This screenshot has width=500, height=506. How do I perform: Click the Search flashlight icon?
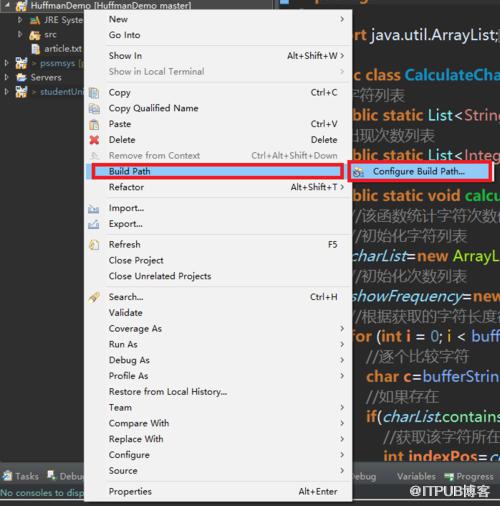point(94,297)
